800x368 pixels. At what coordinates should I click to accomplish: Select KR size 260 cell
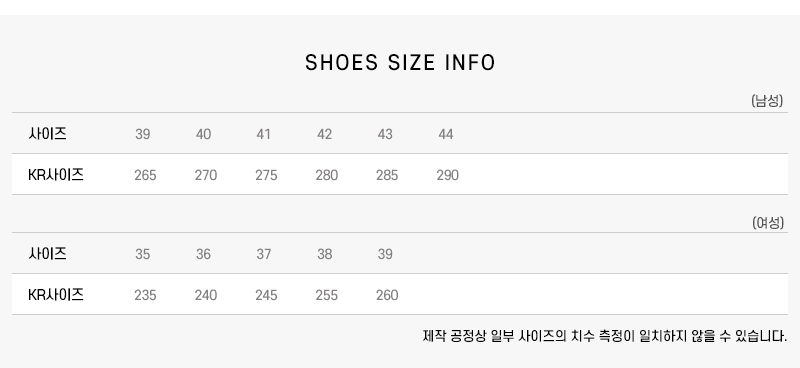[387, 296]
